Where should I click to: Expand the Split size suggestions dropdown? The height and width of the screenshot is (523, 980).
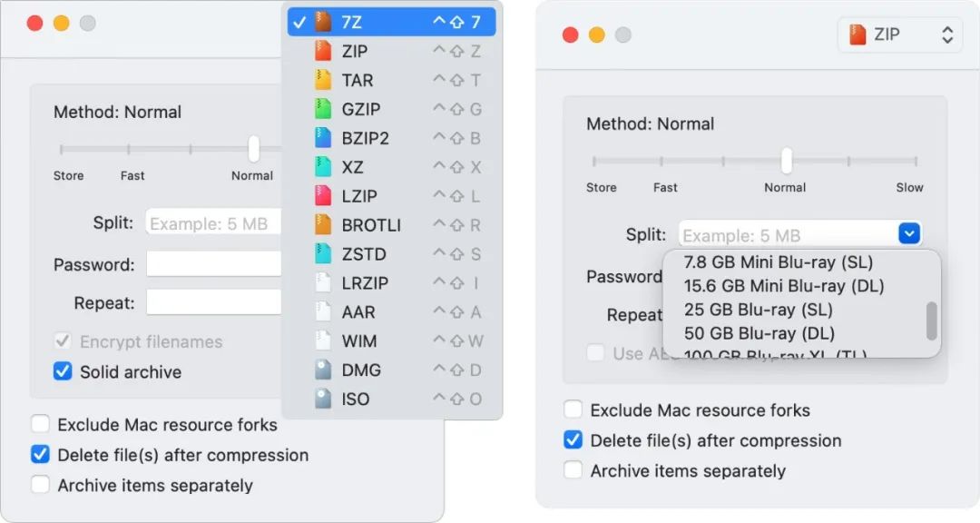[908, 233]
